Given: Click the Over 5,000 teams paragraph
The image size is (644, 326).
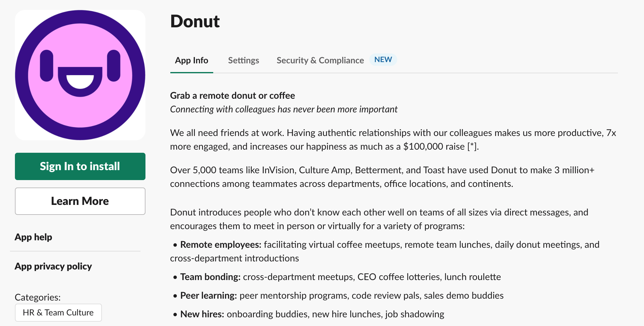Looking at the screenshot, I should [382, 177].
